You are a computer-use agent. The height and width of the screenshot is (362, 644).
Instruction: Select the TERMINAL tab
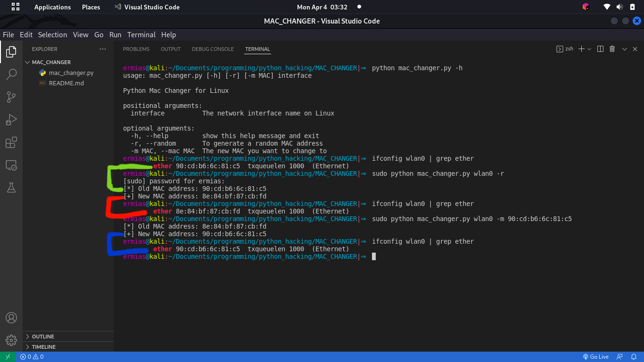[257, 49]
